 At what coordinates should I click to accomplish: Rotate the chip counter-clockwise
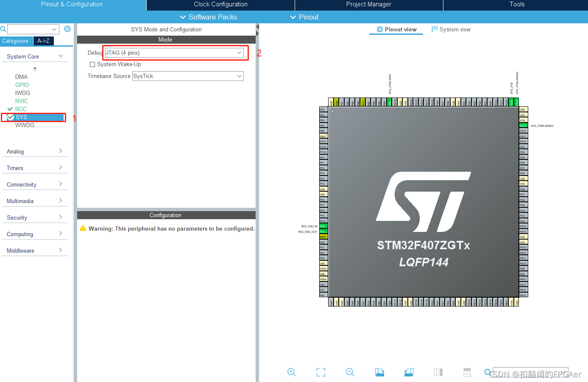(409, 372)
